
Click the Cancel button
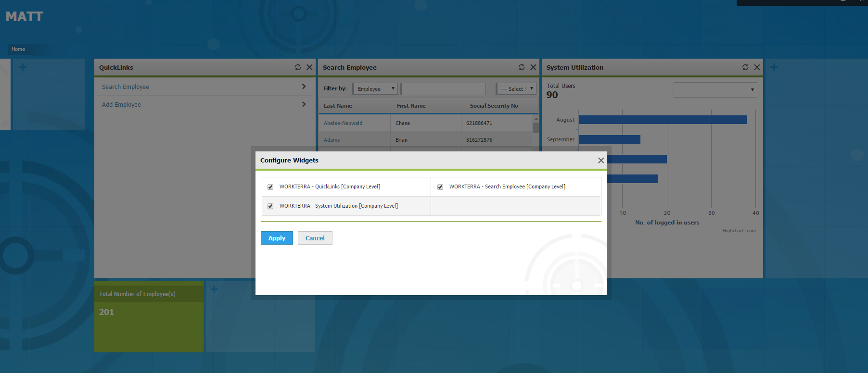pyautogui.click(x=315, y=238)
